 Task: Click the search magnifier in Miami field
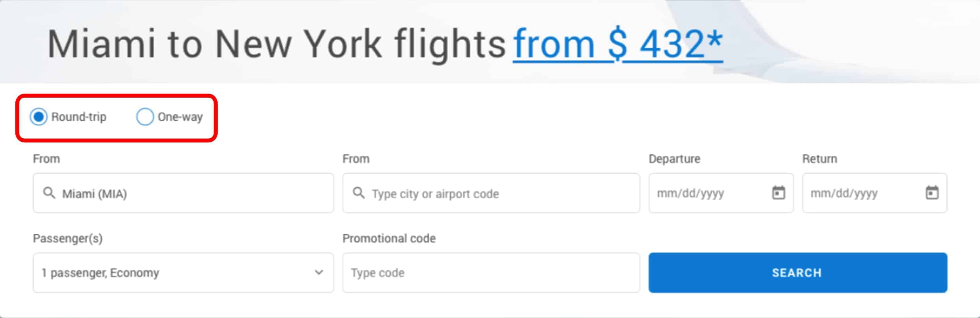(x=49, y=193)
